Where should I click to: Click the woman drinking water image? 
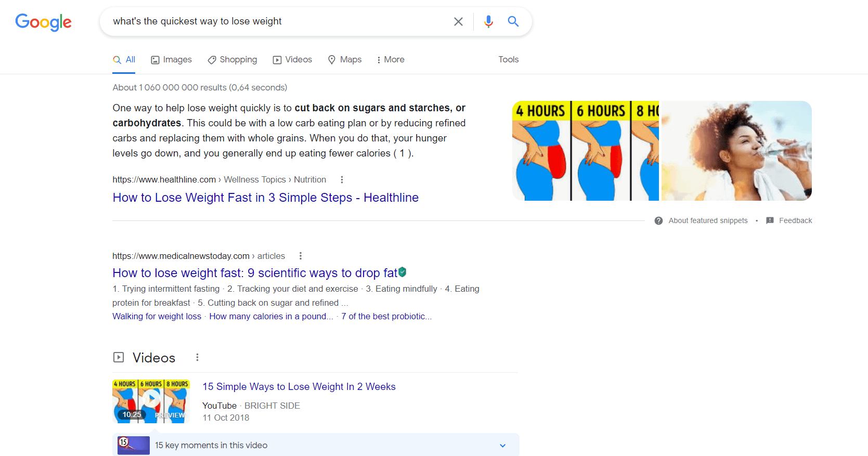click(736, 151)
